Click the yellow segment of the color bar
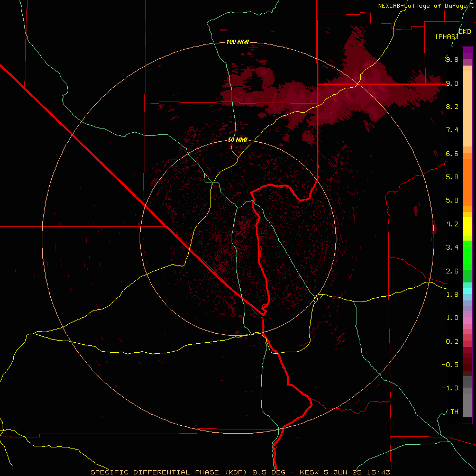 (x=467, y=226)
